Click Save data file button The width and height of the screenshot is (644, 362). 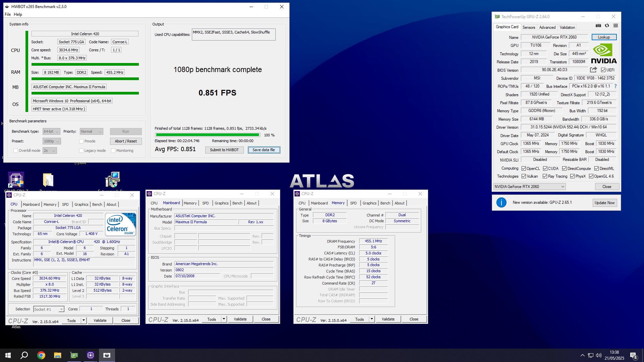point(264,150)
